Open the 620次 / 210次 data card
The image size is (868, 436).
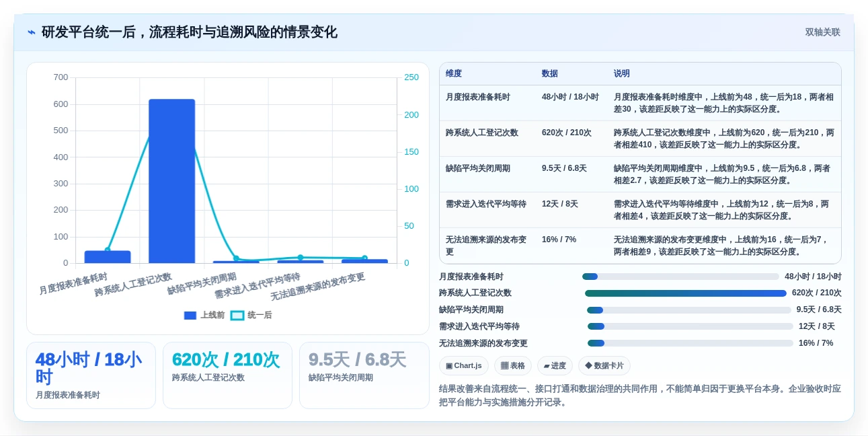coord(227,375)
